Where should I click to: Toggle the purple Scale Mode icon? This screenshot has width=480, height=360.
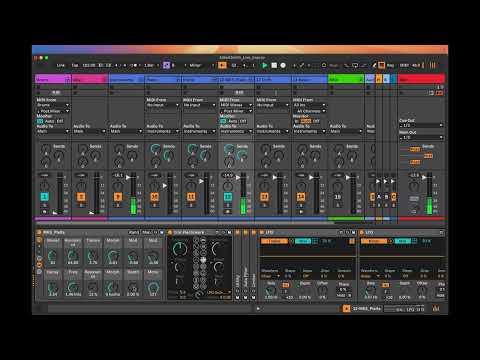point(166,65)
